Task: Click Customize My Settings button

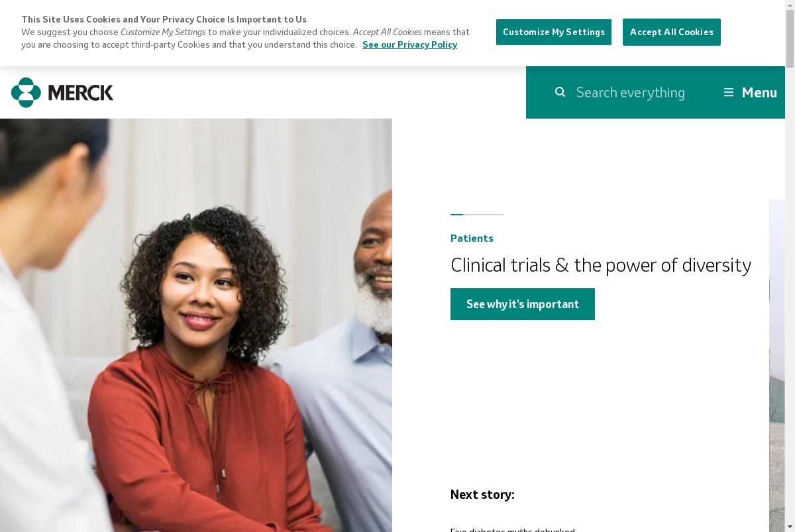Action: 554,32
